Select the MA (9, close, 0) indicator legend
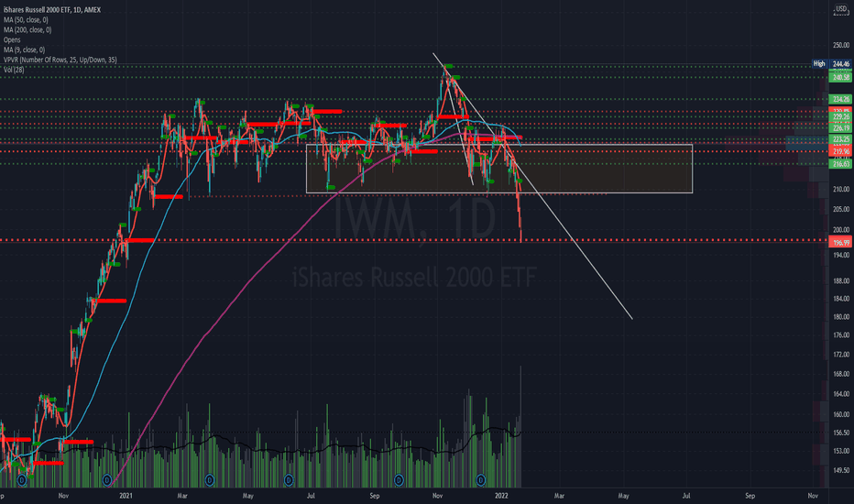This screenshot has height=504, width=854. click(24, 49)
